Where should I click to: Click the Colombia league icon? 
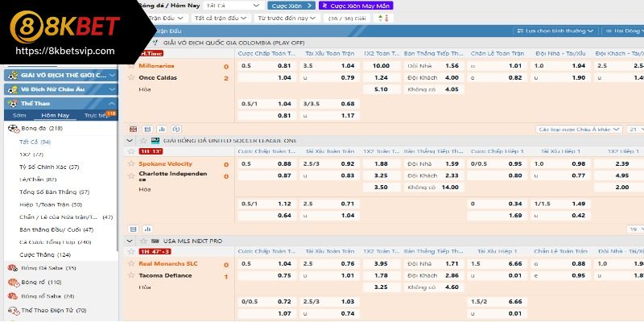(155, 43)
